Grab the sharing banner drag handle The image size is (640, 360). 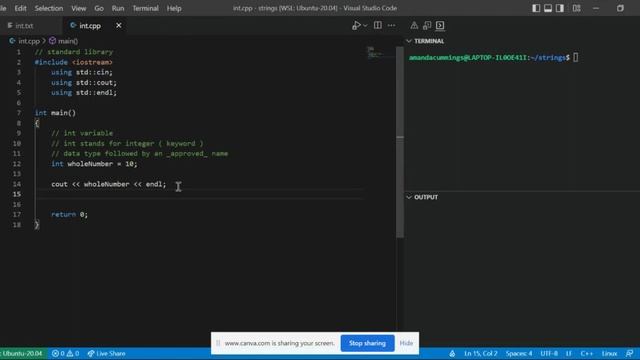click(x=218, y=343)
